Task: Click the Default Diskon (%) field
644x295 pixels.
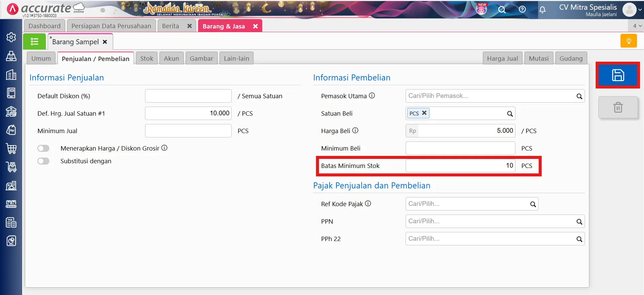Action: (x=188, y=96)
